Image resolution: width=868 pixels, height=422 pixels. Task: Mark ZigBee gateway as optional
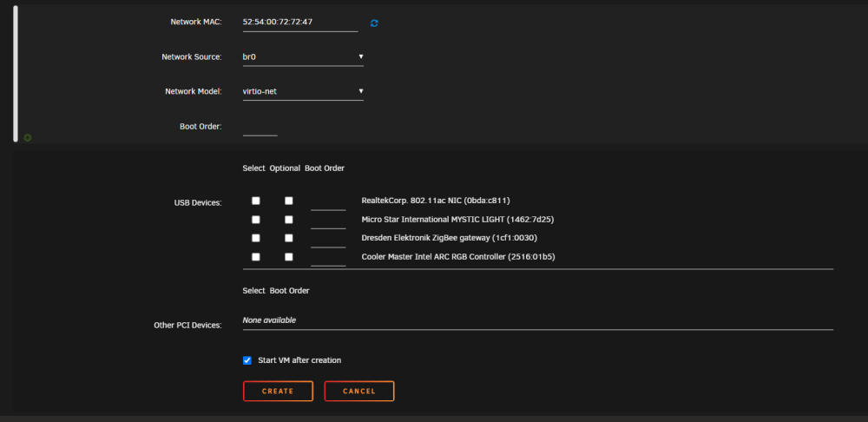point(289,238)
